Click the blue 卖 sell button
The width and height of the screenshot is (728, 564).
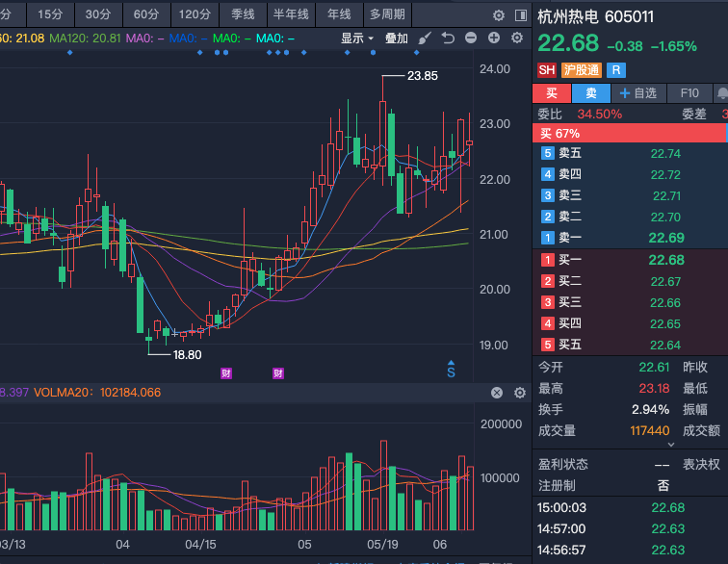point(591,93)
